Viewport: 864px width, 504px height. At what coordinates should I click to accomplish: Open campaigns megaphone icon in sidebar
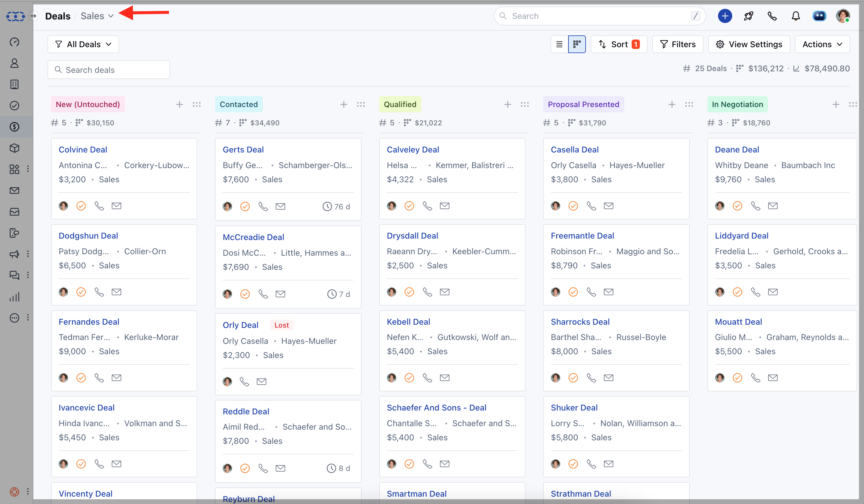click(x=14, y=254)
